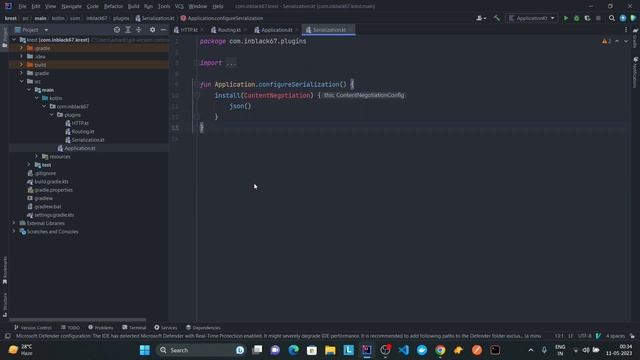Select HTTP.kt in project tree
Screen dimensions: 640x360
click(x=80, y=123)
